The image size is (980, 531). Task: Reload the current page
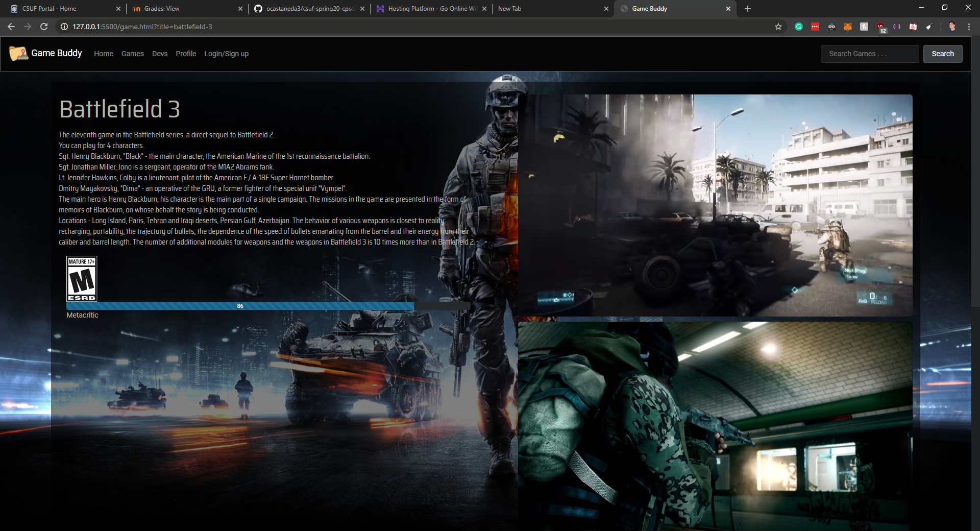pos(44,27)
